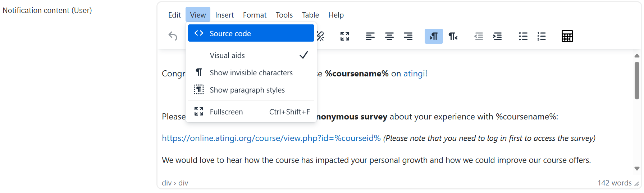This screenshot has height=193, width=644.
Task: Open the Table menu
Action: [310, 15]
